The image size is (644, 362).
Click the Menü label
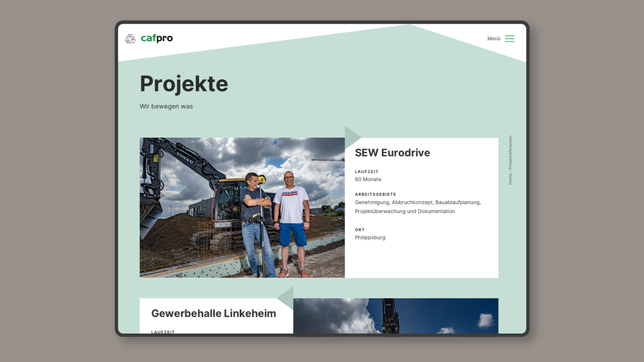[x=493, y=39]
